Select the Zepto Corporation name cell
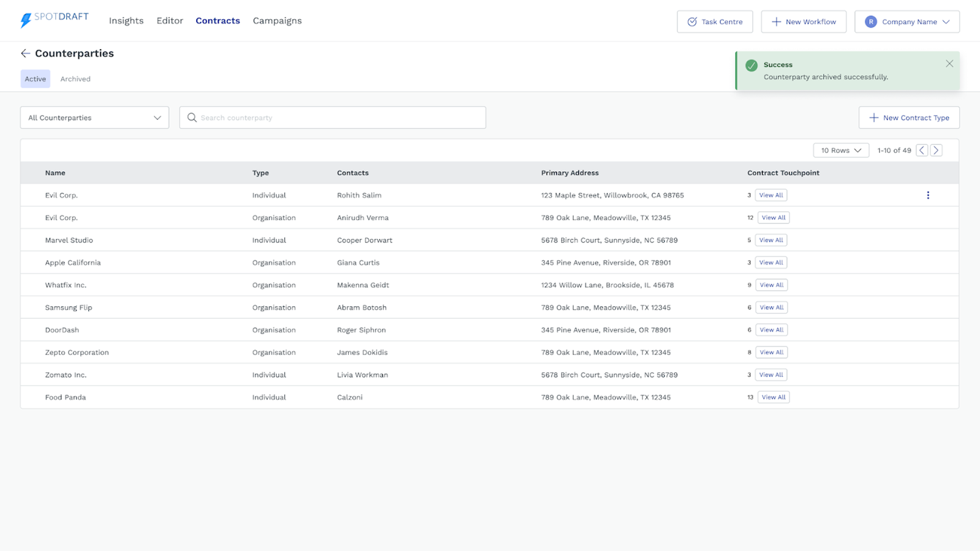 77,352
